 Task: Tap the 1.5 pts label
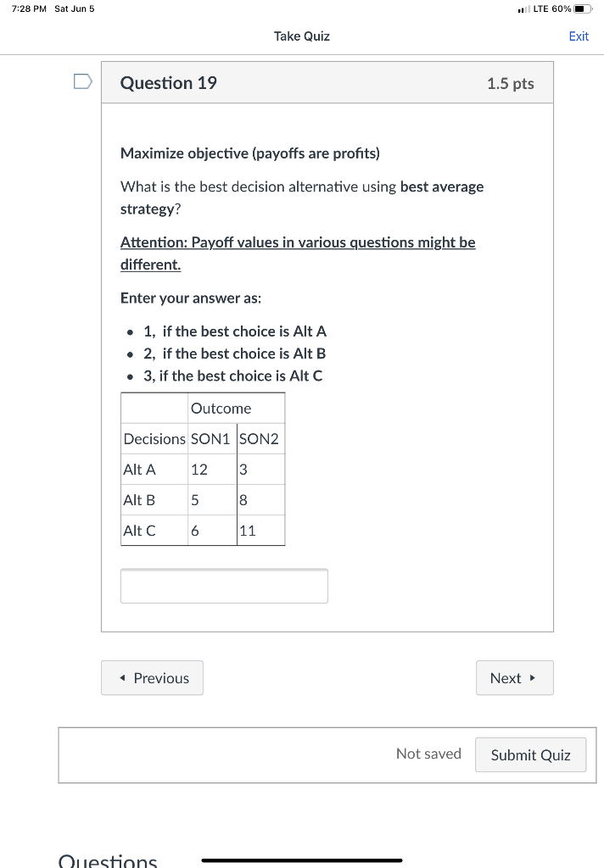pos(511,83)
